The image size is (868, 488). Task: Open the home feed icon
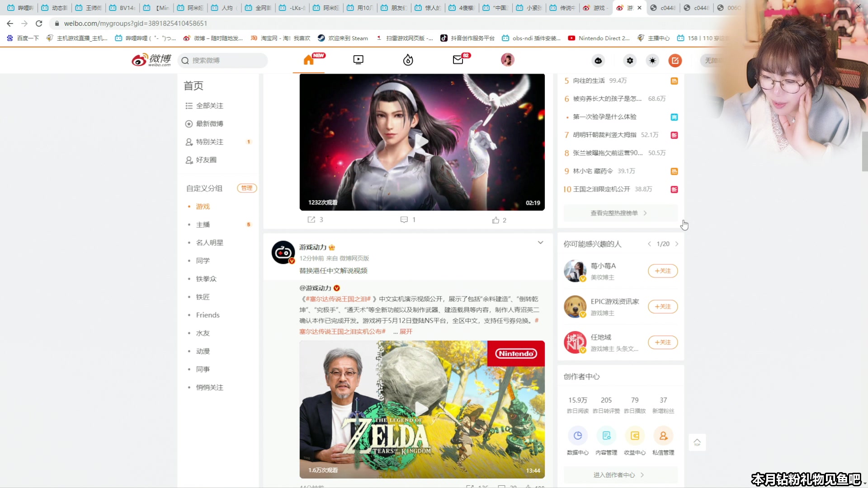(x=308, y=60)
